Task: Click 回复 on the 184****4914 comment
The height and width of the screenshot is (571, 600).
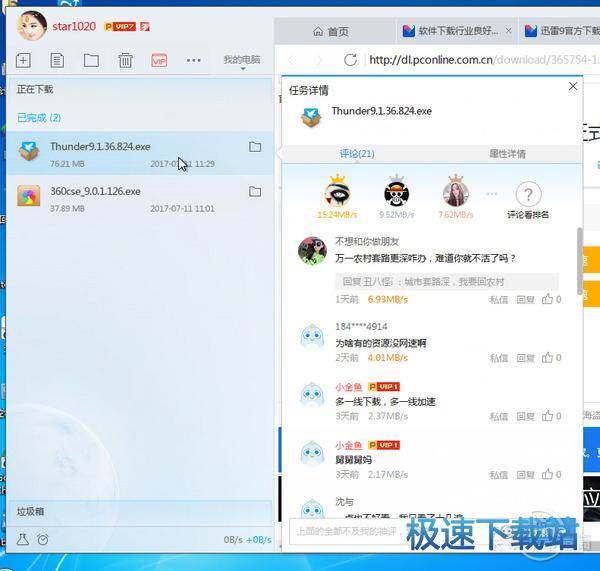Action: pos(525,358)
